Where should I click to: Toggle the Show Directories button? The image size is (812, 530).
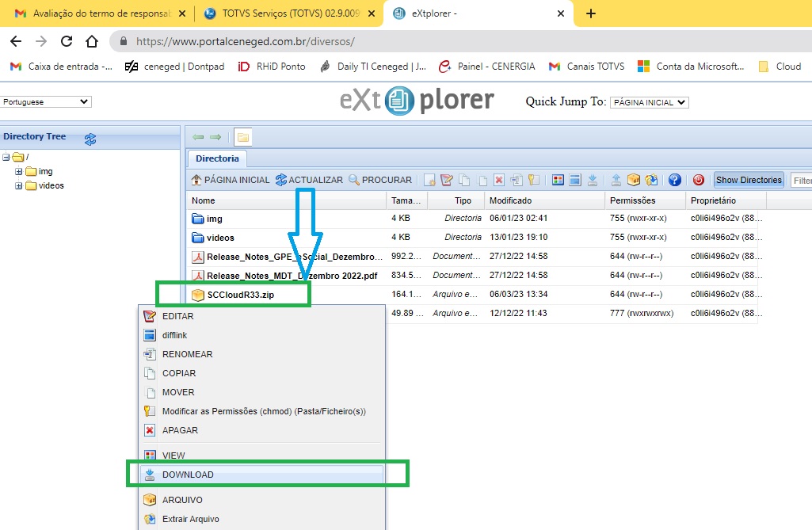point(748,180)
